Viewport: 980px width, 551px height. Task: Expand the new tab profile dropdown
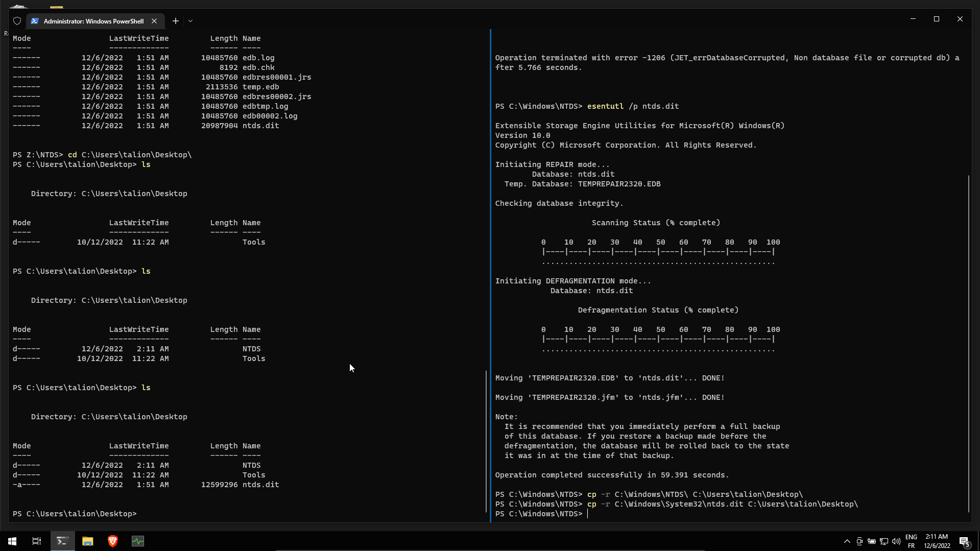coord(190,21)
